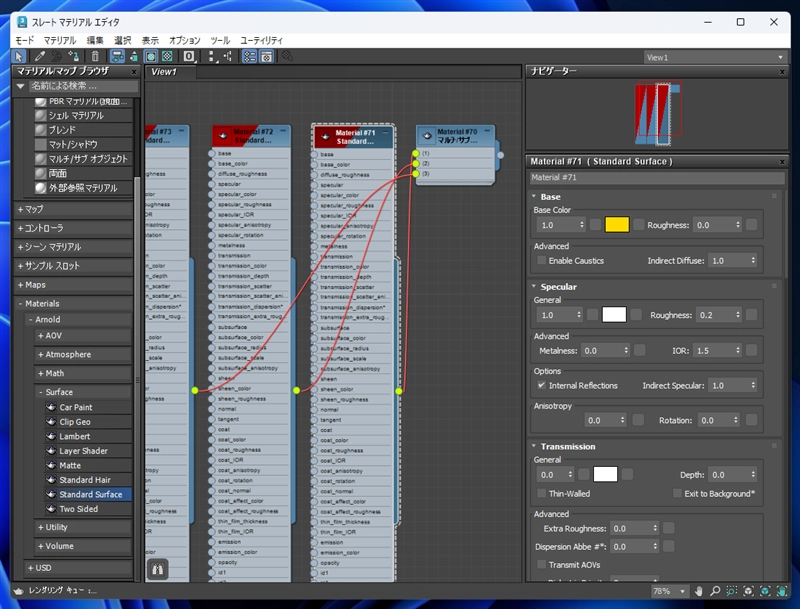This screenshot has width=800, height=609.
Task: Click the Lay Out All icon
Action: coord(212,57)
